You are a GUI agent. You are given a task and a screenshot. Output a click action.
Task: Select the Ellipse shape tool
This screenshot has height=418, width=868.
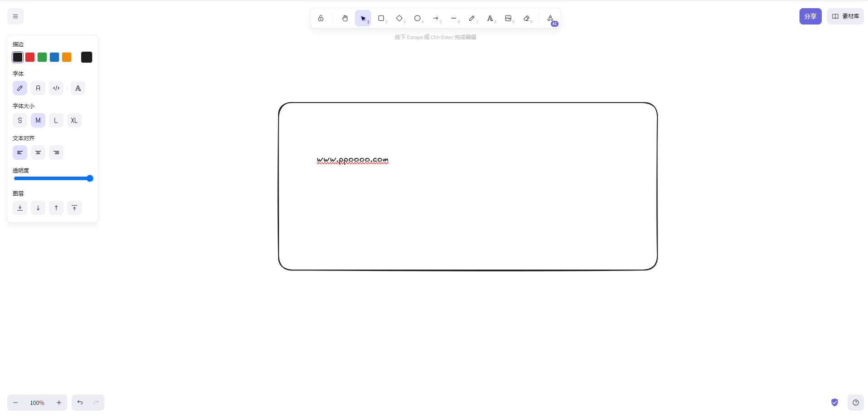tap(417, 18)
